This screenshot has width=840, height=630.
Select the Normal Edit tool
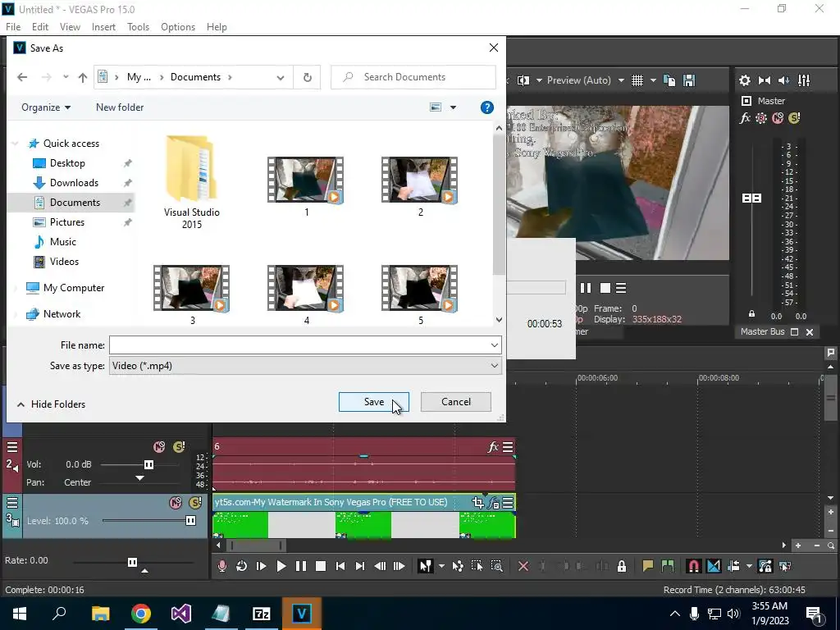tap(426, 566)
